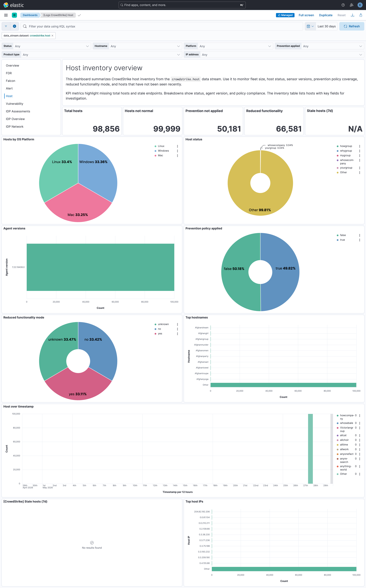Open the Overview dashboard link
The height and width of the screenshot is (588, 366).
pyautogui.click(x=13, y=66)
